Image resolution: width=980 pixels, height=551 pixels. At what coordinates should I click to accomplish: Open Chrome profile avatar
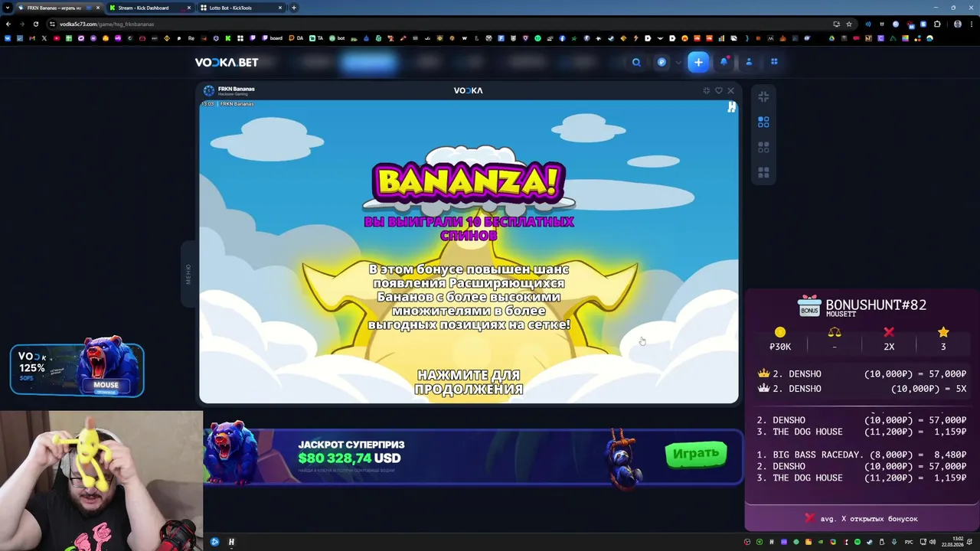[x=958, y=24]
